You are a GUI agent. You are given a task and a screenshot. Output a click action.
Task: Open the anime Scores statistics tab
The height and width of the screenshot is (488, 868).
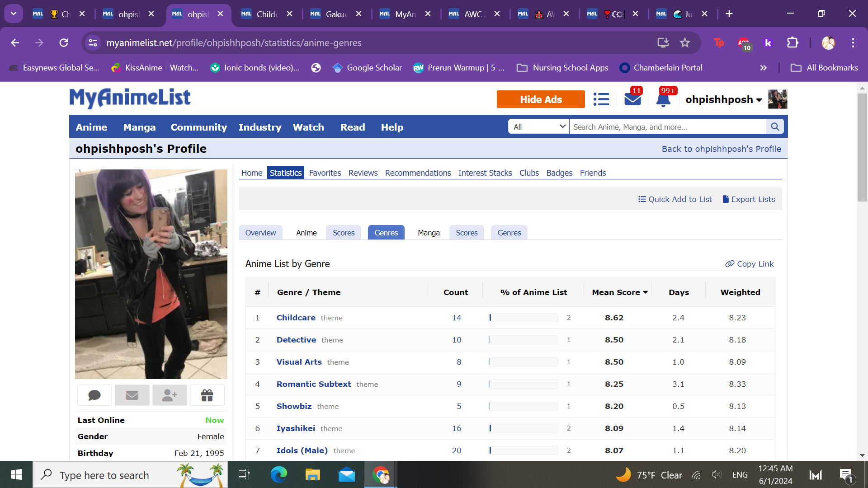(x=344, y=232)
